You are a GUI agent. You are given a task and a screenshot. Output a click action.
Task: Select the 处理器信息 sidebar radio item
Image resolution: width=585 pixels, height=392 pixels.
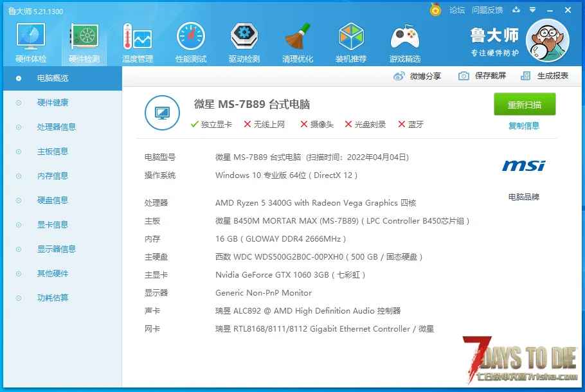click(x=18, y=127)
